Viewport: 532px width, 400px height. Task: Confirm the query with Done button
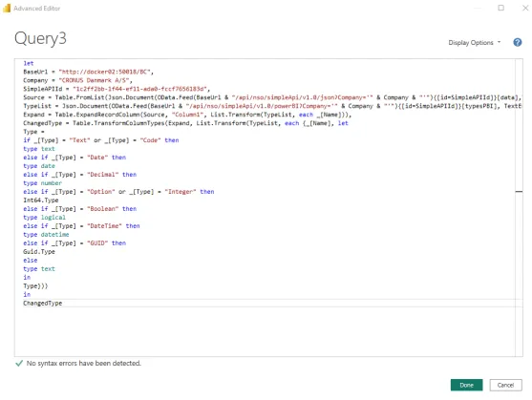pyautogui.click(x=466, y=385)
